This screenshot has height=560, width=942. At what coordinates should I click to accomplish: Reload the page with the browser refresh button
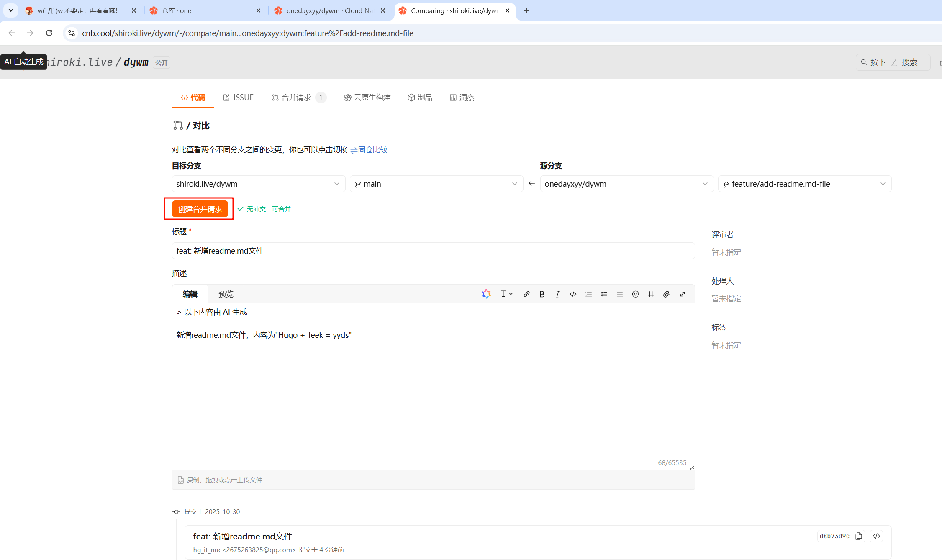[49, 33]
